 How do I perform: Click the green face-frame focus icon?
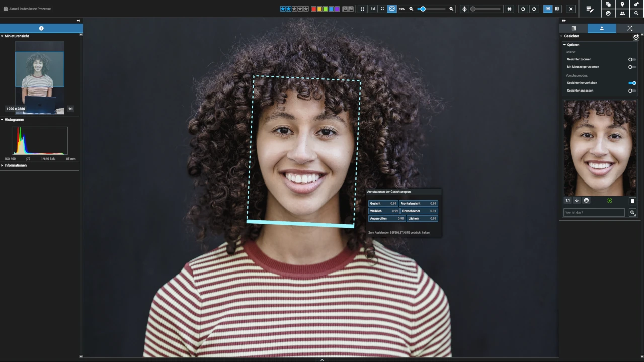609,201
